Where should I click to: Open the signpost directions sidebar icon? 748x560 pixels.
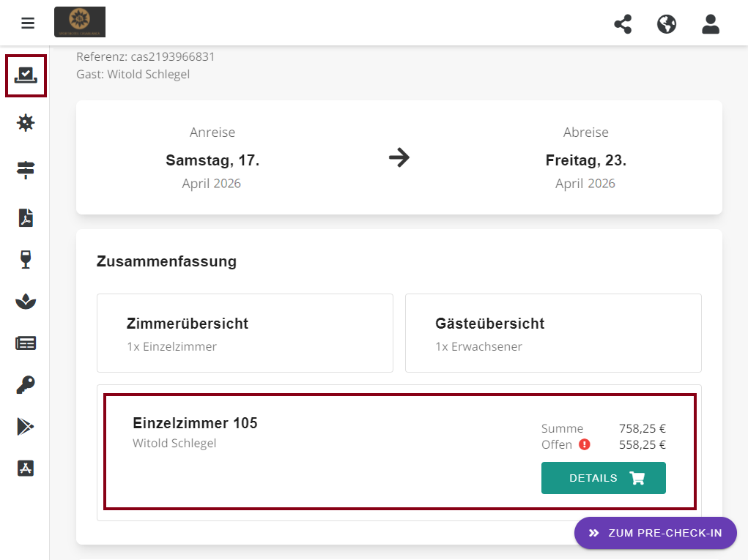[x=26, y=171]
